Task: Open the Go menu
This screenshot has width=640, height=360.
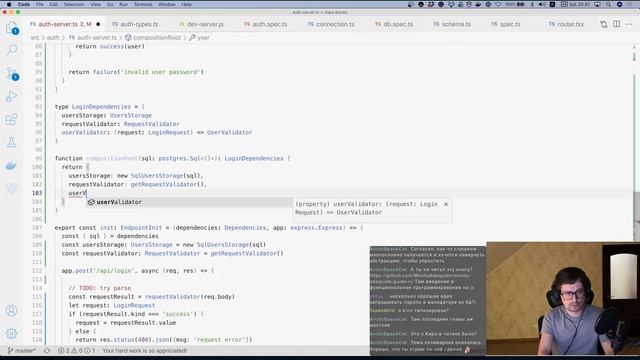Action: coord(110,4)
